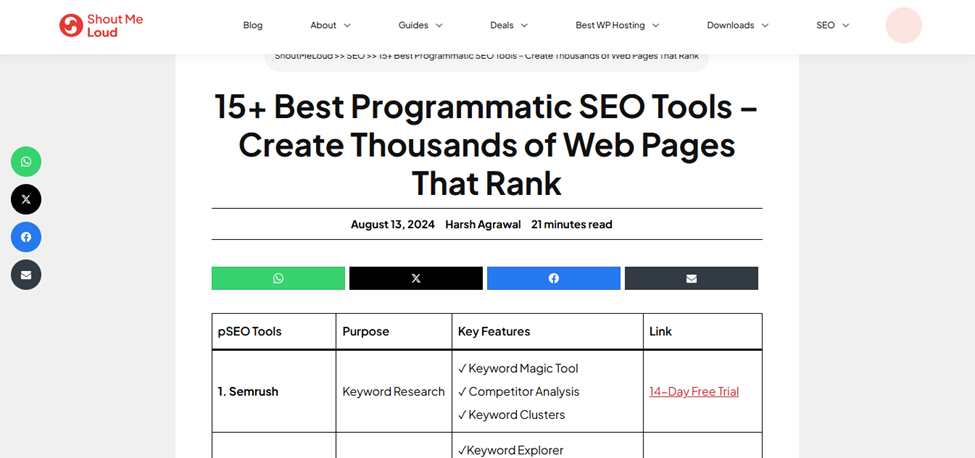The height and width of the screenshot is (458, 975).
Task: Go to SEO breadcrumb link
Action: pyautogui.click(x=356, y=56)
